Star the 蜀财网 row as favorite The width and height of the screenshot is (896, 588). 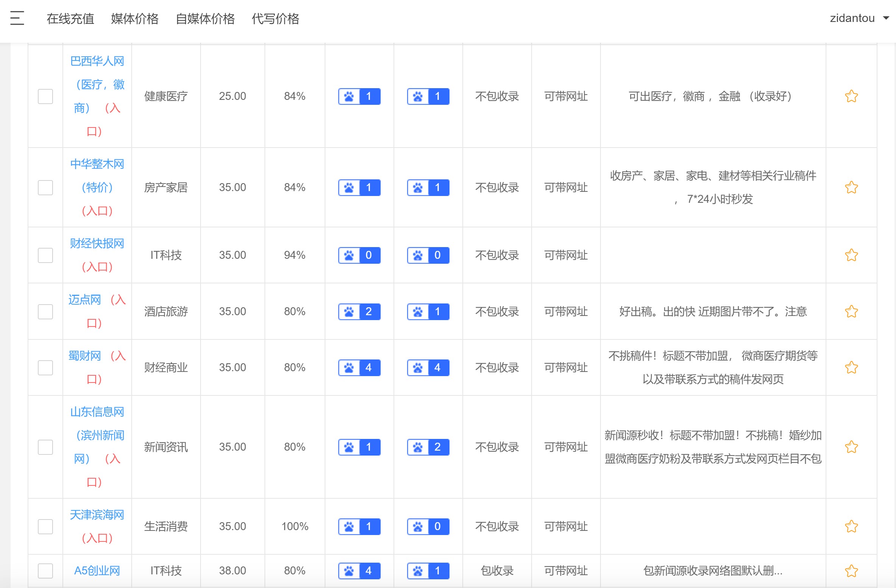pyautogui.click(x=851, y=367)
